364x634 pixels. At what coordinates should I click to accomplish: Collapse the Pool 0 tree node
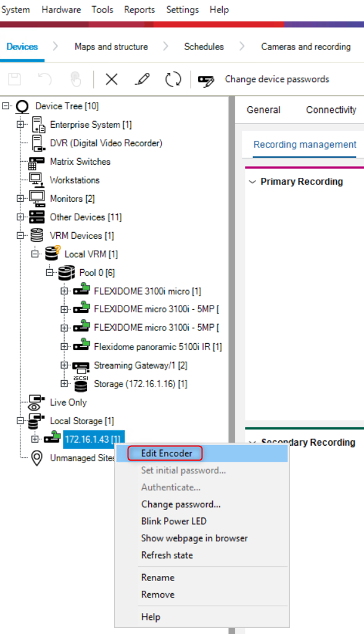pyautogui.click(x=50, y=272)
